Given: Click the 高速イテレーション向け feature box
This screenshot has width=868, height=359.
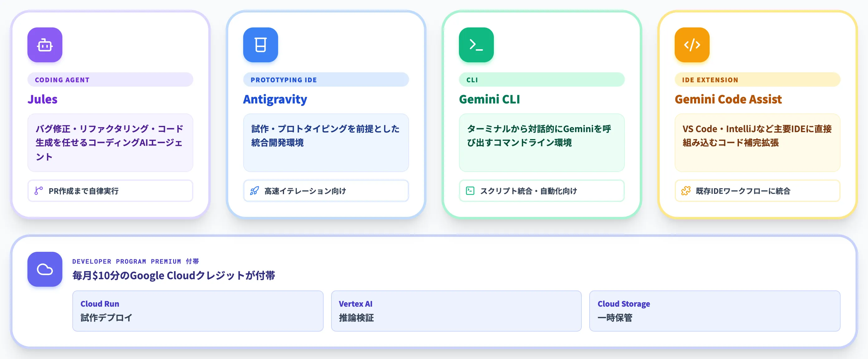Looking at the screenshot, I should (x=326, y=191).
